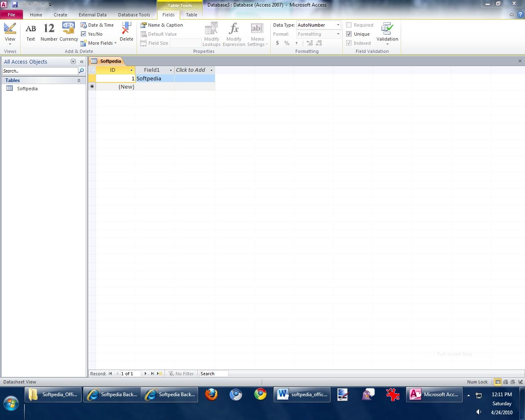
Task: Click the Date & Time field button
Action: click(97, 25)
